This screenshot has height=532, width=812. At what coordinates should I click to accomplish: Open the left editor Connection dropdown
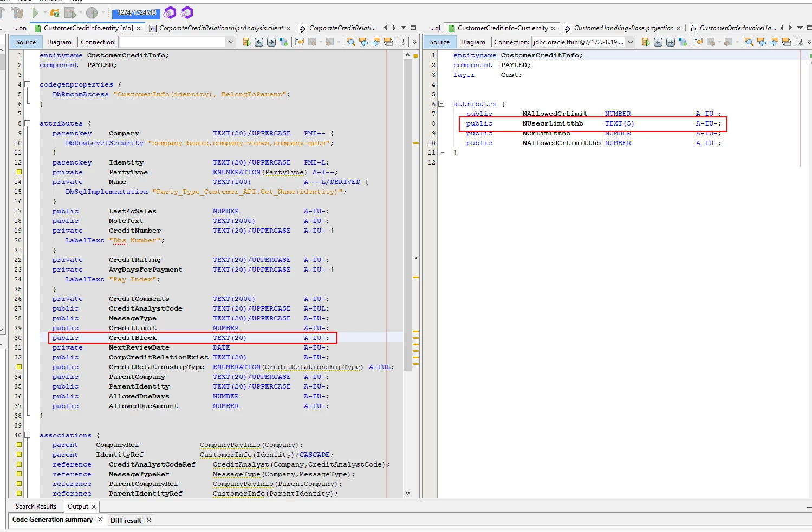[231, 42]
